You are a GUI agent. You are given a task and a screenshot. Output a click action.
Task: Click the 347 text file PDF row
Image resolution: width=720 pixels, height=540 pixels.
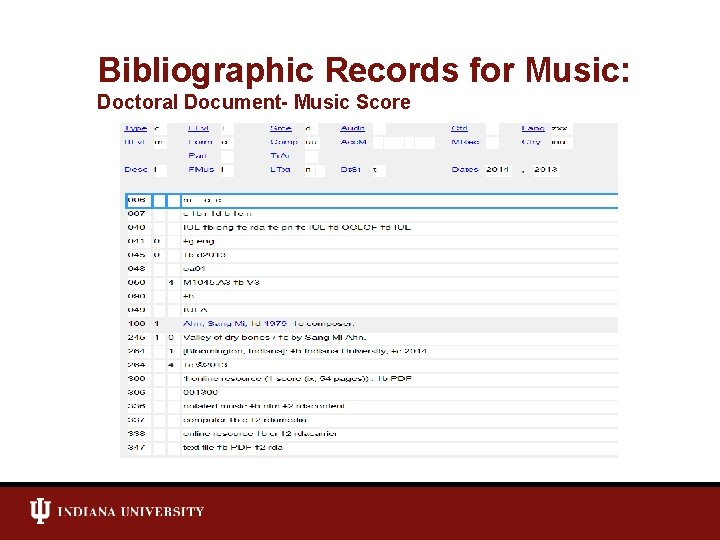(371, 448)
